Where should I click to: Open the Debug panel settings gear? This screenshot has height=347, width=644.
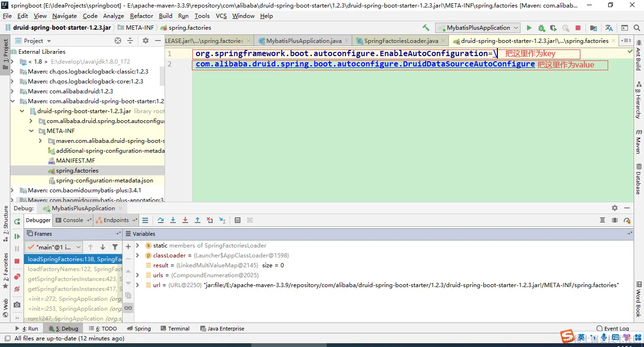(615, 208)
